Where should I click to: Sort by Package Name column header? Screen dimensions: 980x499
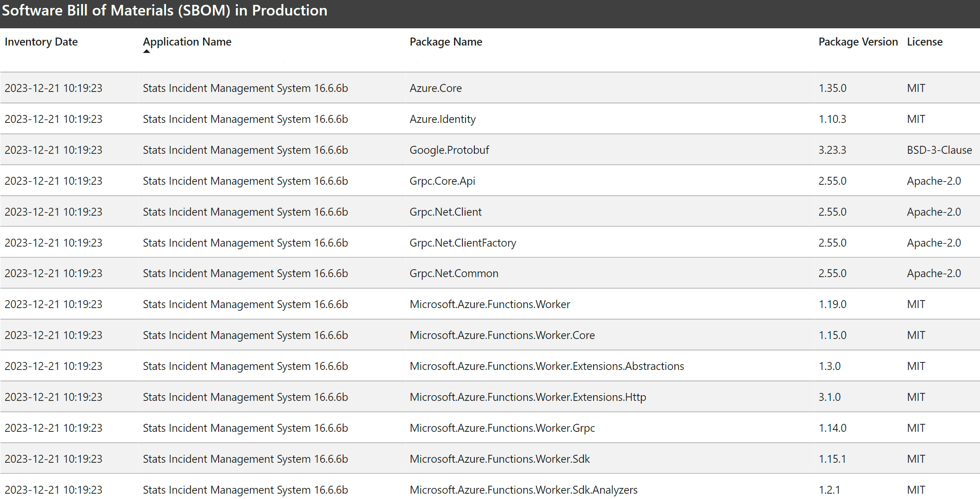pyautogui.click(x=446, y=42)
